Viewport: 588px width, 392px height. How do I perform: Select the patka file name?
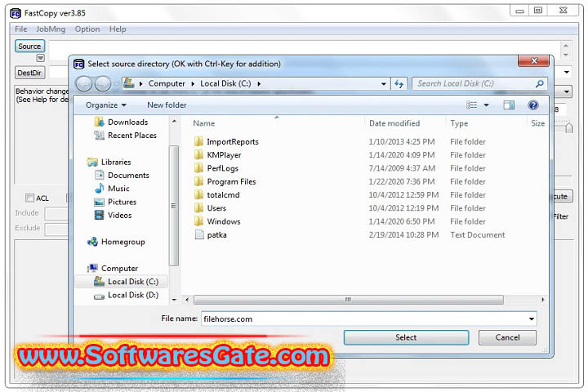[216, 235]
